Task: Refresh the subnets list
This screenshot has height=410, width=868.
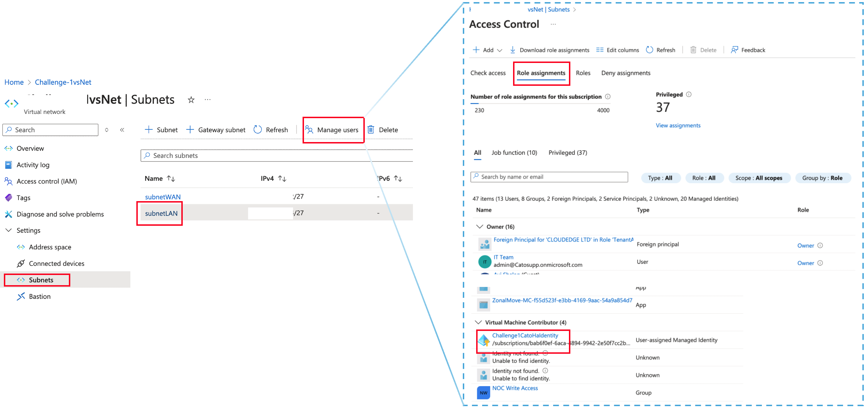Action: tap(271, 130)
